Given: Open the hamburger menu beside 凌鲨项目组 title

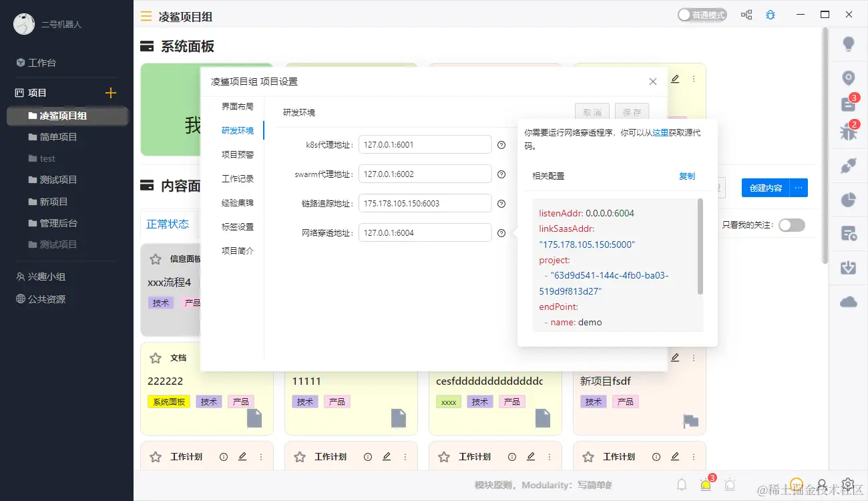Looking at the screenshot, I should pos(146,16).
